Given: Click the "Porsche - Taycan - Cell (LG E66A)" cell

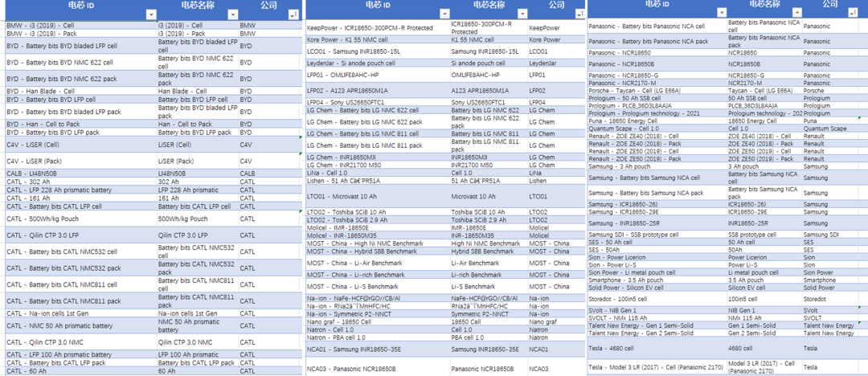Looking at the screenshot, I should point(657,90).
